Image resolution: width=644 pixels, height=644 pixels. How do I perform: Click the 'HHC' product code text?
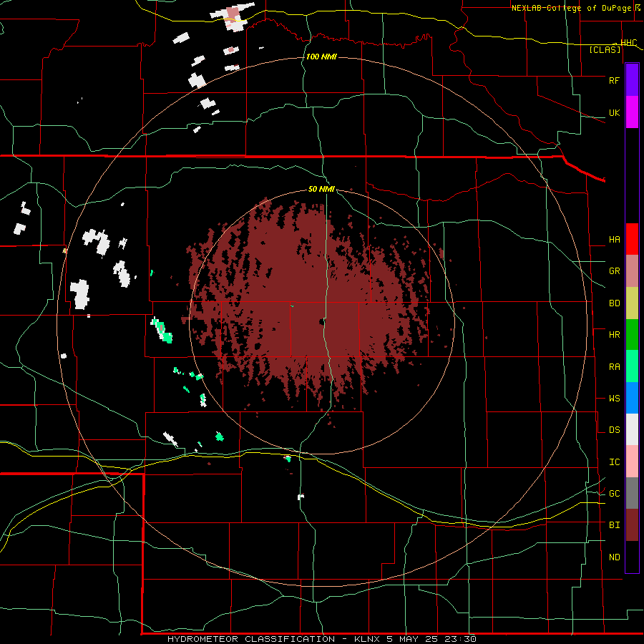[x=628, y=43]
